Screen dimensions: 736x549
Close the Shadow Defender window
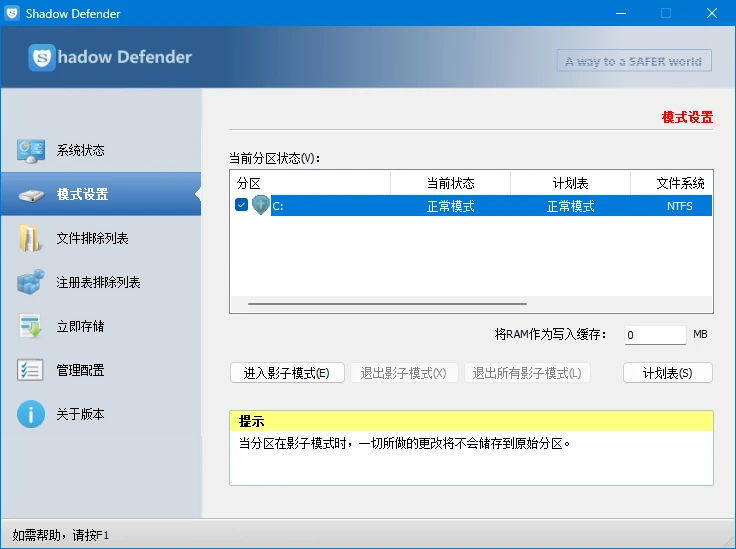tap(712, 13)
